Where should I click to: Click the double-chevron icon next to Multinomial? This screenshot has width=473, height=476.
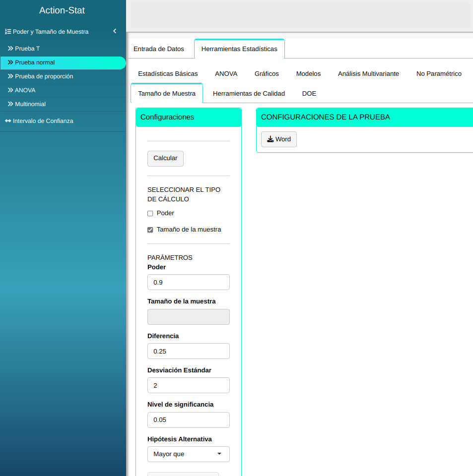click(x=10, y=104)
